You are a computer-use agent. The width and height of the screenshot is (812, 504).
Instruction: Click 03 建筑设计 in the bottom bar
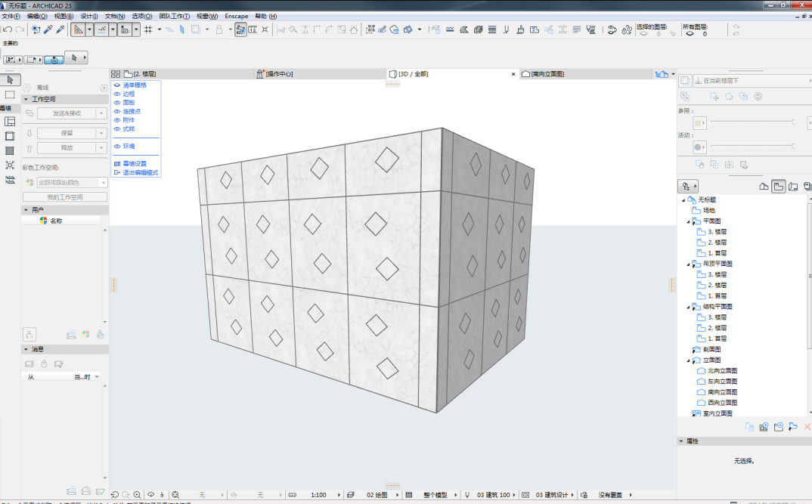click(x=552, y=495)
